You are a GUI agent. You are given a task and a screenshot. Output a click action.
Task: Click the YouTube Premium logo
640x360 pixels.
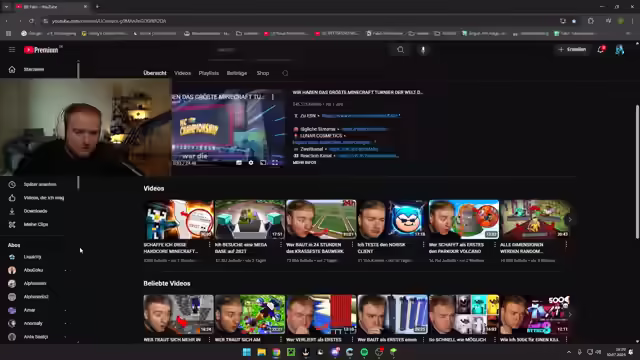41,50
